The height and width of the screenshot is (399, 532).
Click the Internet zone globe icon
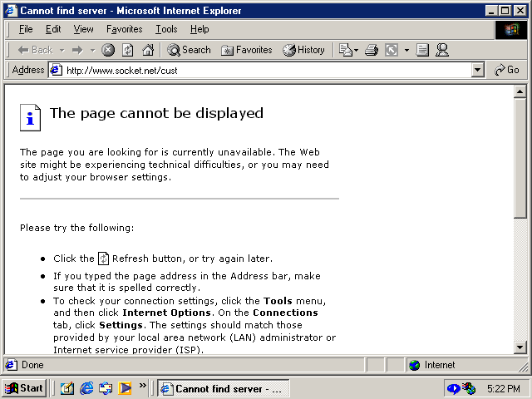pos(414,365)
